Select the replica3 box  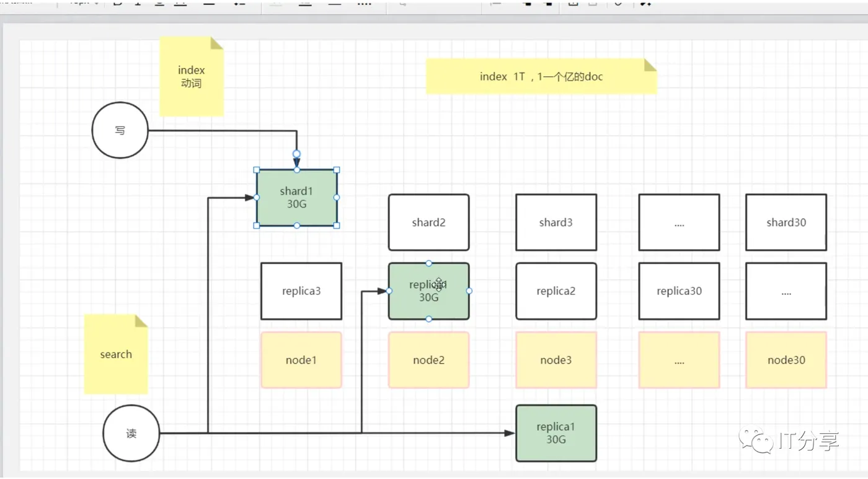[x=301, y=291]
